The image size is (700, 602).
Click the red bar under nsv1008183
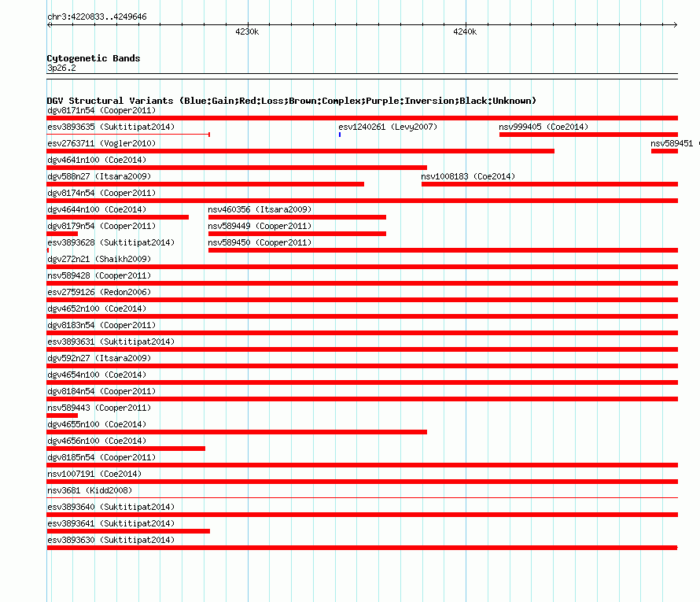coord(550,184)
